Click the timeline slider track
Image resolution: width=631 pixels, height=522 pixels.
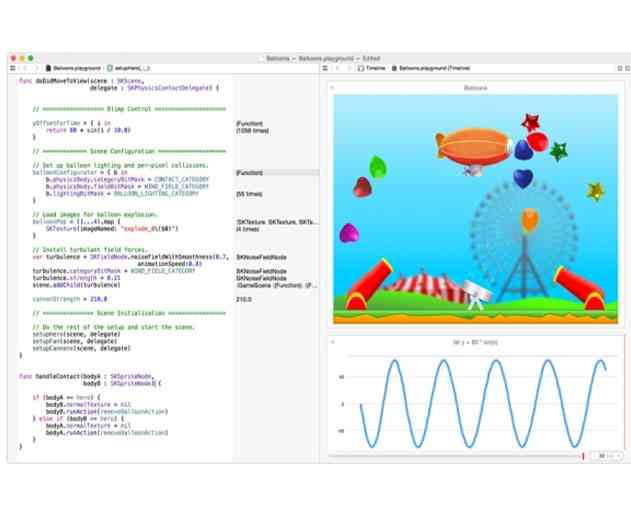coord(455,456)
